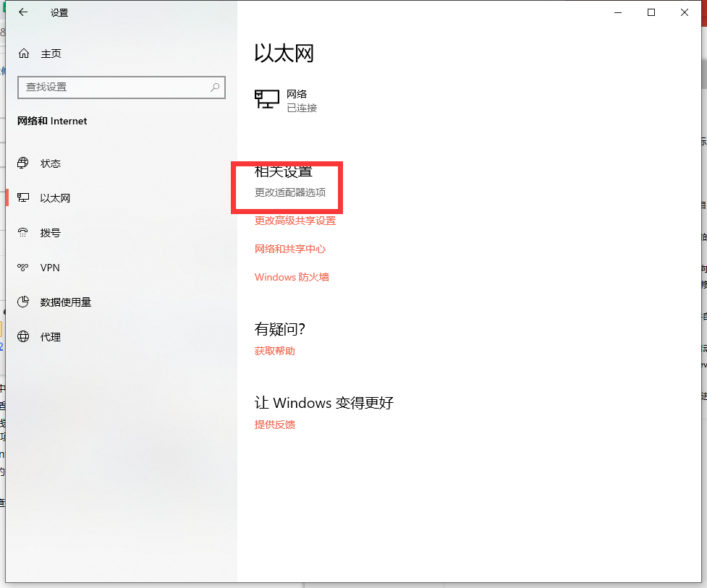The height and width of the screenshot is (588, 707).
Task: Open the connected 网络 Ethernet connection
Action: tap(287, 101)
